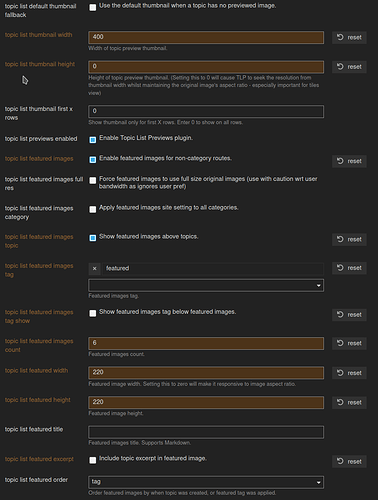
Task: Reset topic list featured images setting
Action: (x=349, y=161)
